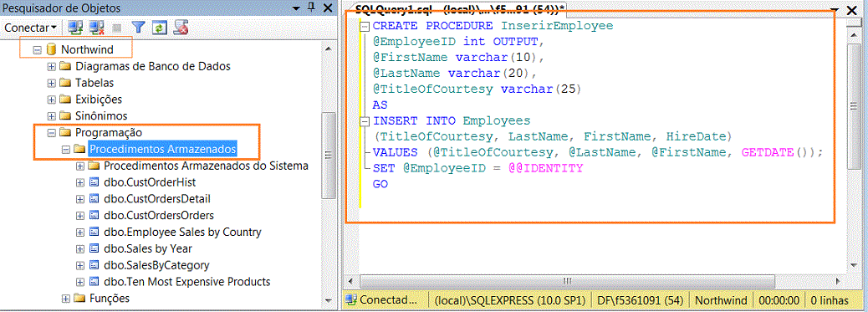
Task: Expand the Exibições folder
Action: (52, 100)
